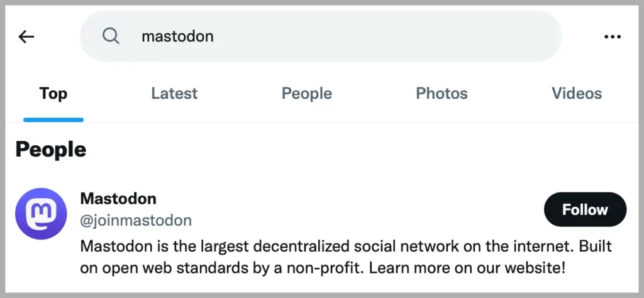This screenshot has height=298, width=644.
Task: Click the back arrow icon
Action: tap(26, 37)
